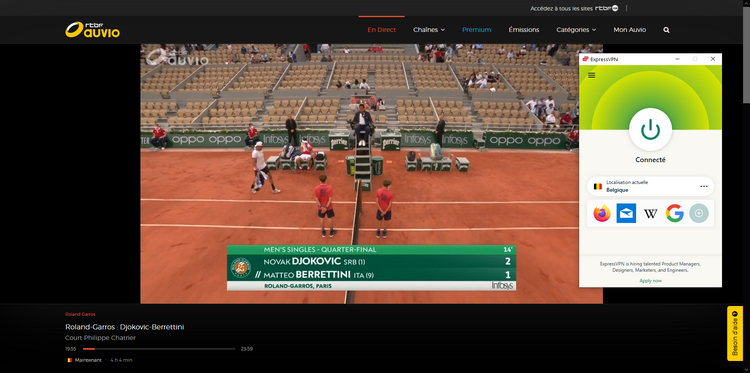Launch Firefox shortcut in ExpressVPN
Image resolution: width=750 pixels, height=373 pixels.
click(602, 213)
